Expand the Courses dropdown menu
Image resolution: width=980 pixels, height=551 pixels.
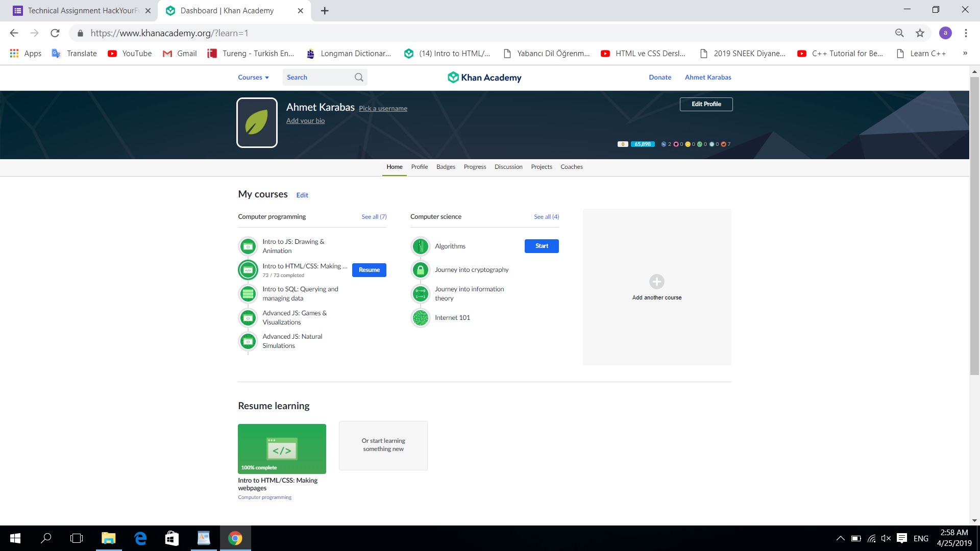coord(253,78)
